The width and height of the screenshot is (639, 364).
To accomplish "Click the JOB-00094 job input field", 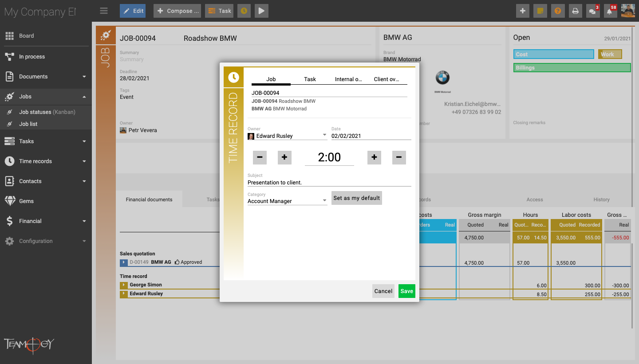I will 329,93.
